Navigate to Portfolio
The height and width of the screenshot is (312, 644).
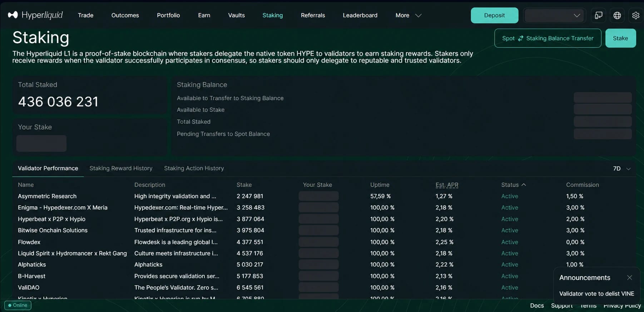(168, 15)
